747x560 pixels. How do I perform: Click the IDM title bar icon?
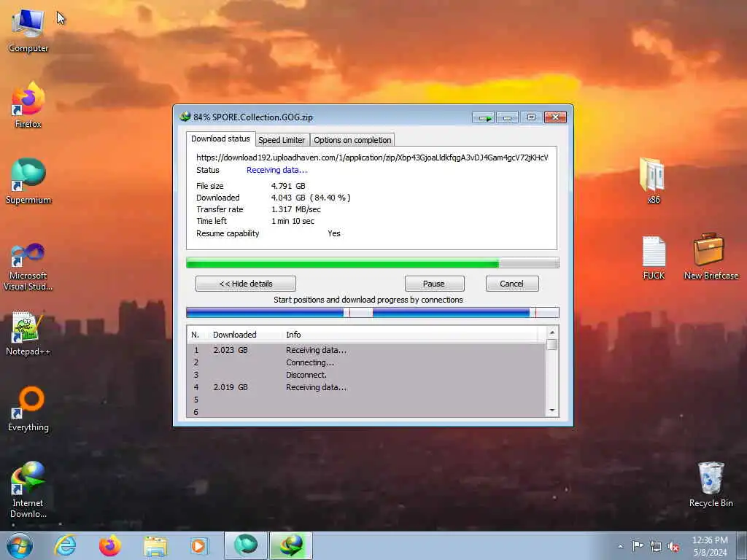pyautogui.click(x=185, y=117)
